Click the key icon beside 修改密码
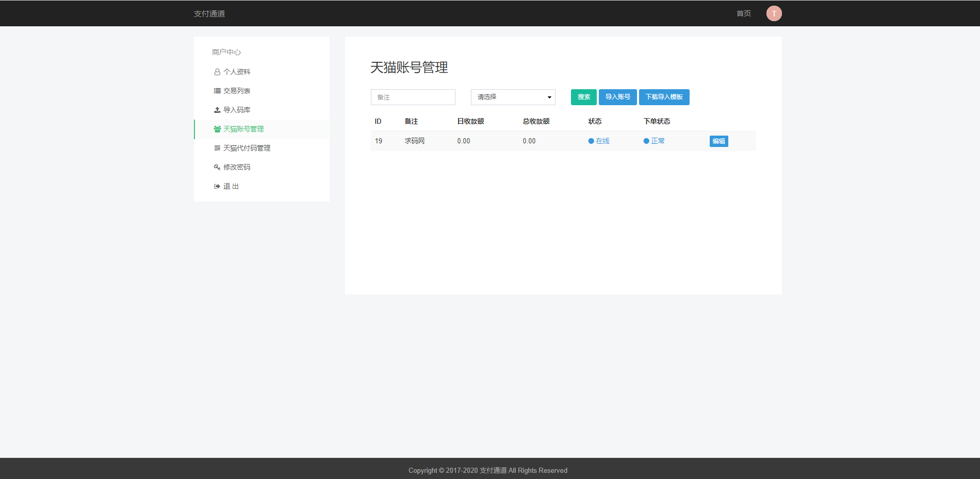 click(x=217, y=167)
